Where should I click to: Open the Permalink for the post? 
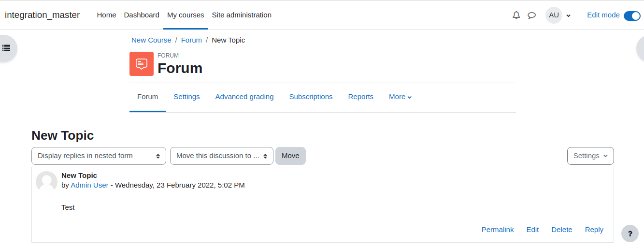coord(498,230)
